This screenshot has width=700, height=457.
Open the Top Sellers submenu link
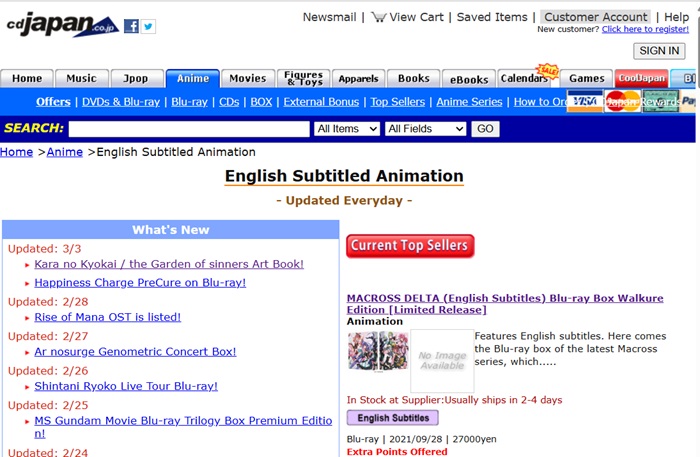pos(398,102)
